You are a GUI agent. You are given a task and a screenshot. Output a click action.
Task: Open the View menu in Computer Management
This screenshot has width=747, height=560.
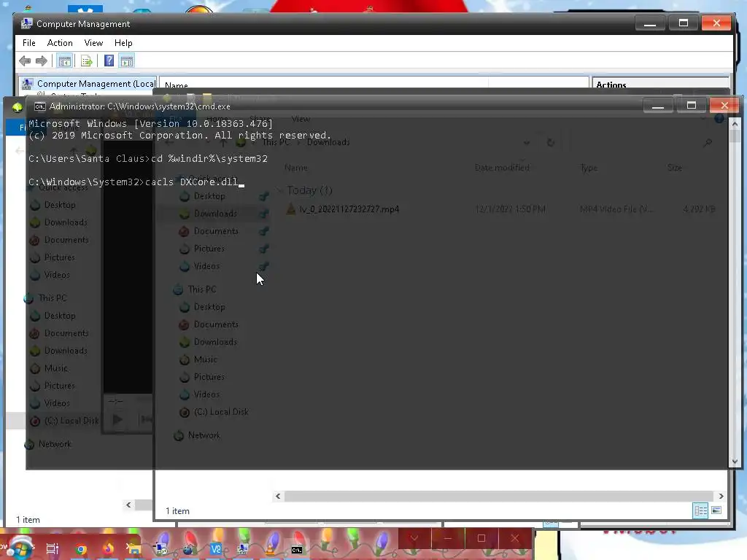tap(93, 43)
